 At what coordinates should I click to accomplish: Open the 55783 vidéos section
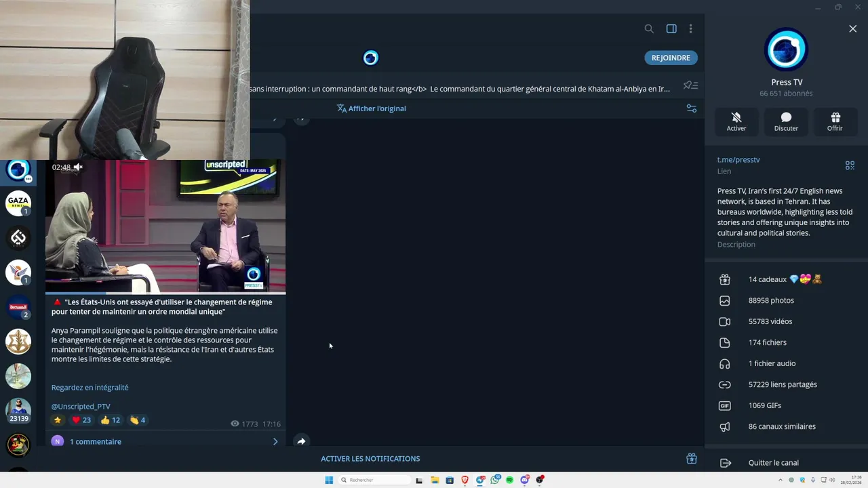pyautogui.click(x=786, y=321)
